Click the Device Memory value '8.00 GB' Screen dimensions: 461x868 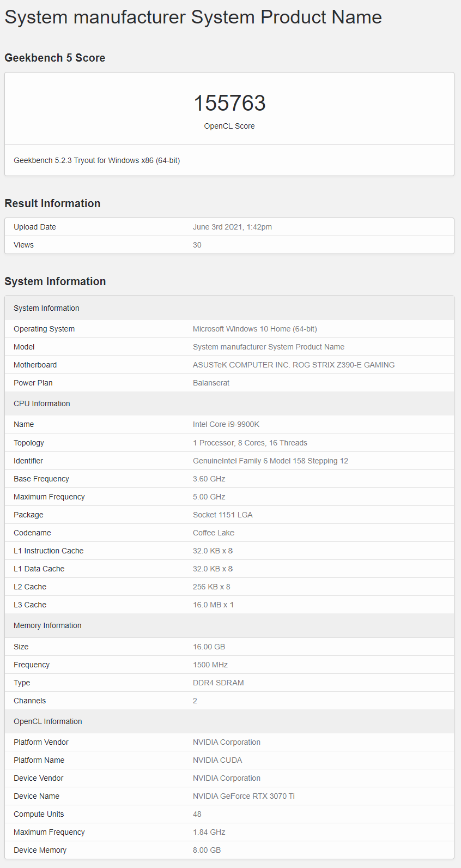click(x=207, y=850)
